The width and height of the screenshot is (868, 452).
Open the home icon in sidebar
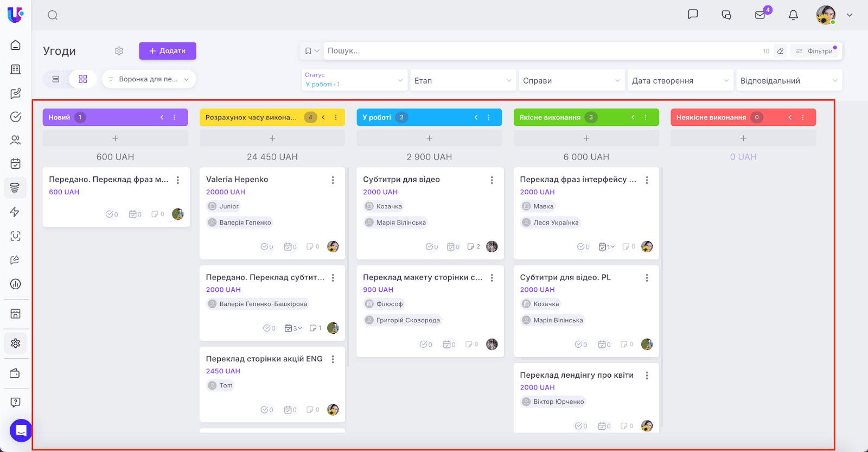[x=16, y=45]
